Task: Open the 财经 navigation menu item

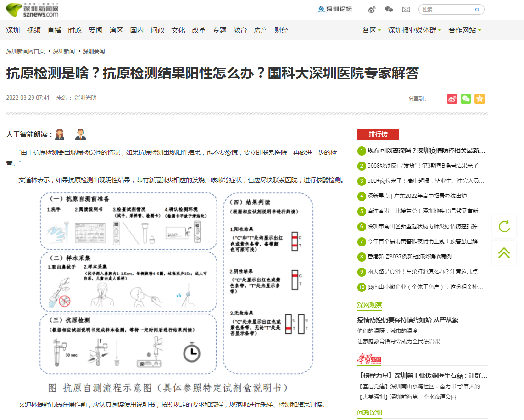Action: (281, 30)
